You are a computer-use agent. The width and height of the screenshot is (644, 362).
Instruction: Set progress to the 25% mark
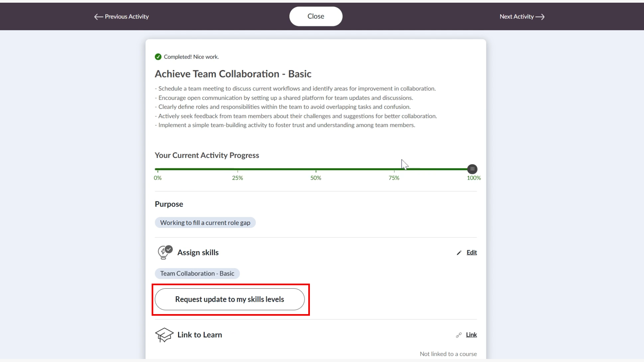237,169
